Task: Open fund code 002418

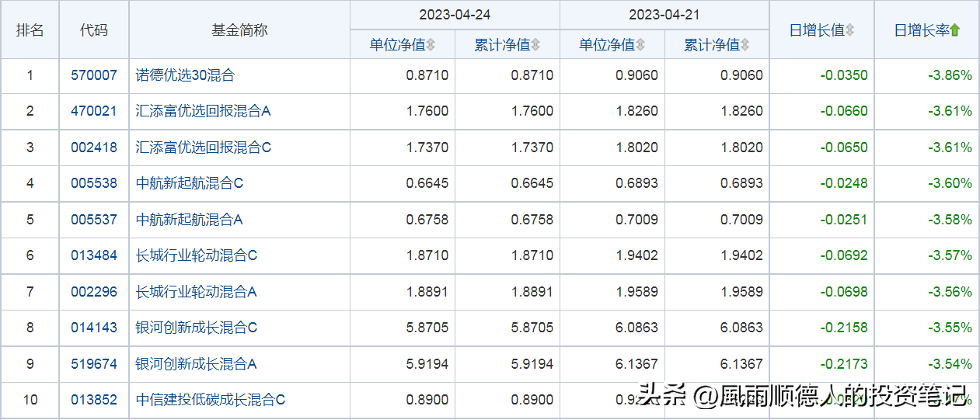Action: tap(94, 148)
